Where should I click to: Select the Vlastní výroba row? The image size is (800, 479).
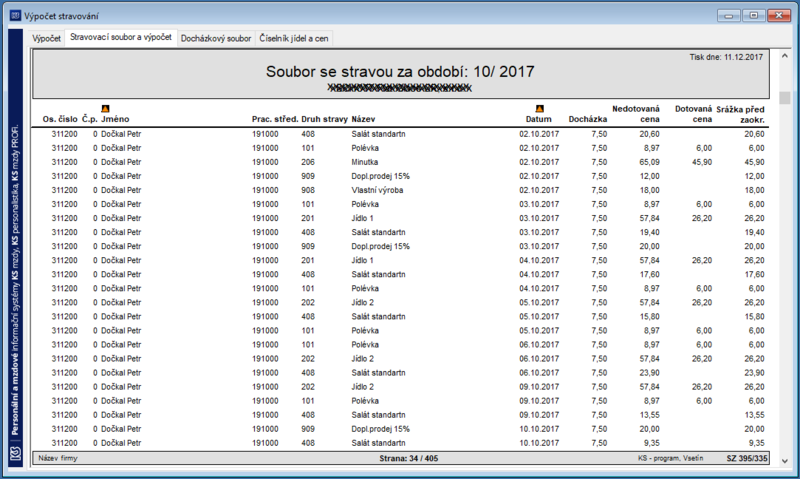pos(401,190)
